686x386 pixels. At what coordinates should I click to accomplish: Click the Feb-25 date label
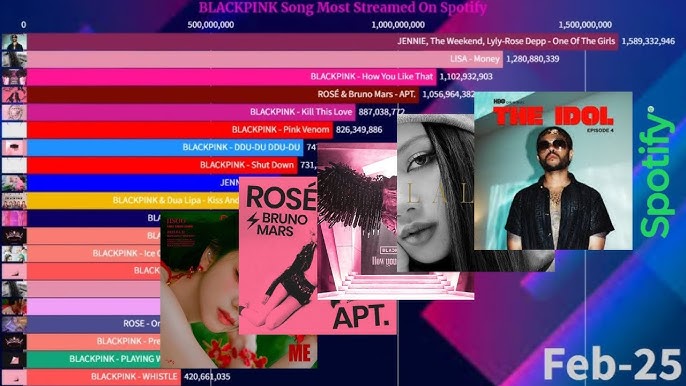coord(612,364)
